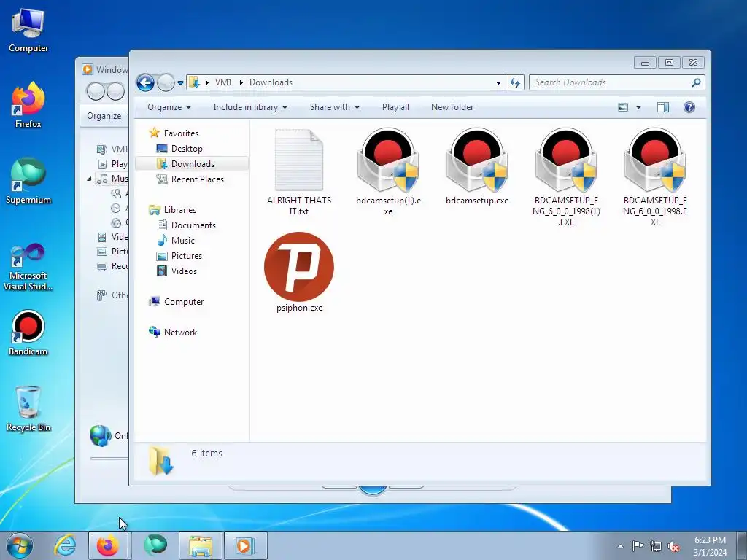Click the Microsoft Visual Studio desktop shortcut

(x=28, y=267)
